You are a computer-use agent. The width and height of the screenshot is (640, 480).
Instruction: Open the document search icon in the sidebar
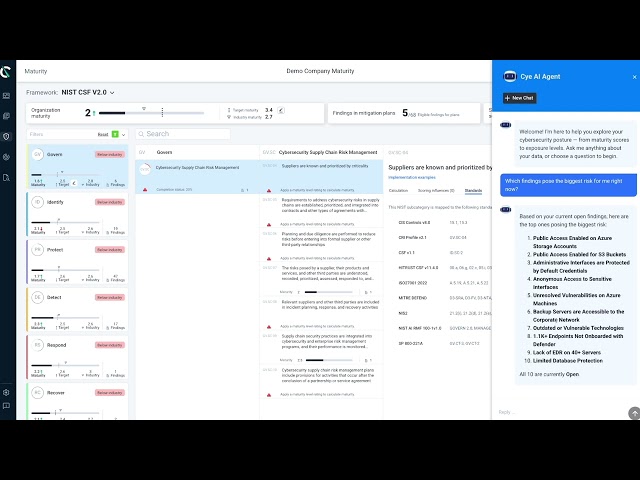coord(6,178)
